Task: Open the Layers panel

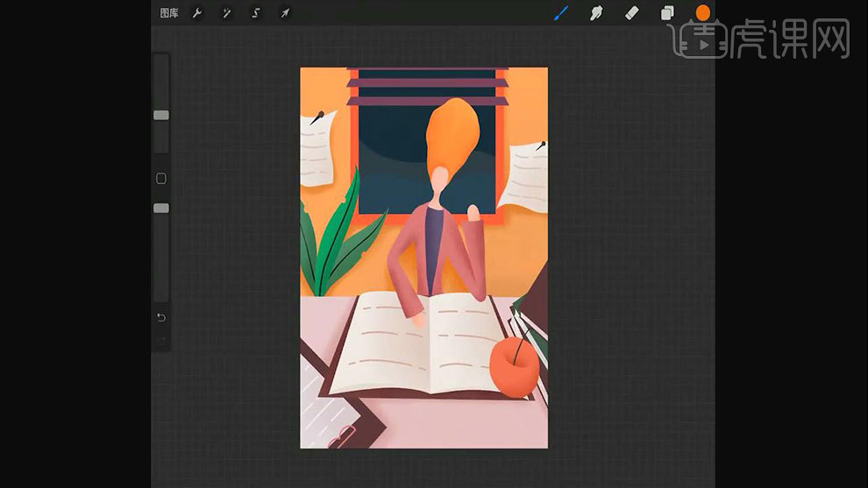Action: [x=667, y=13]
